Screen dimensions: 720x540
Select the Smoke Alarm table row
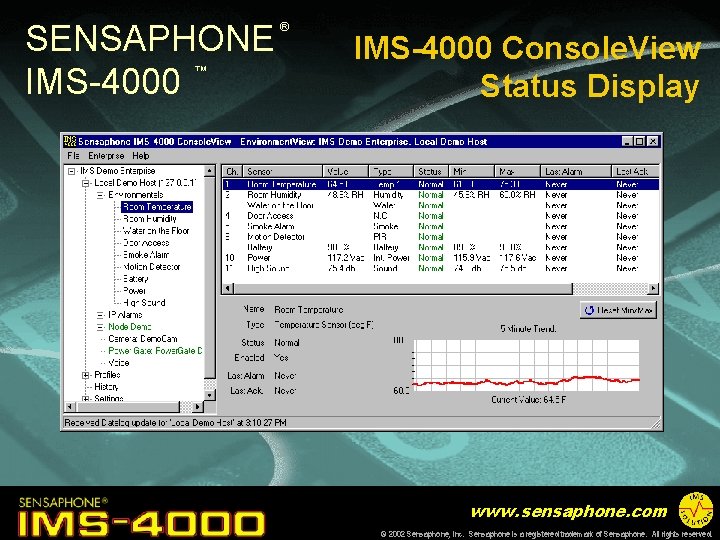coord(441,226)
